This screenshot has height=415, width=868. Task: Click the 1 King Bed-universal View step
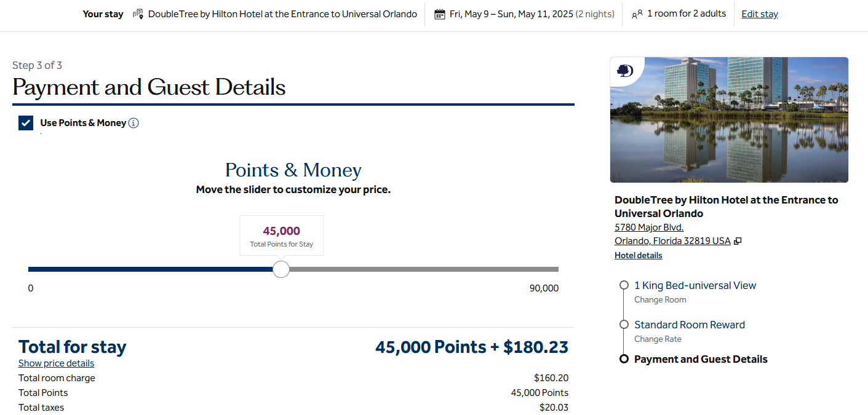[695, 285]
